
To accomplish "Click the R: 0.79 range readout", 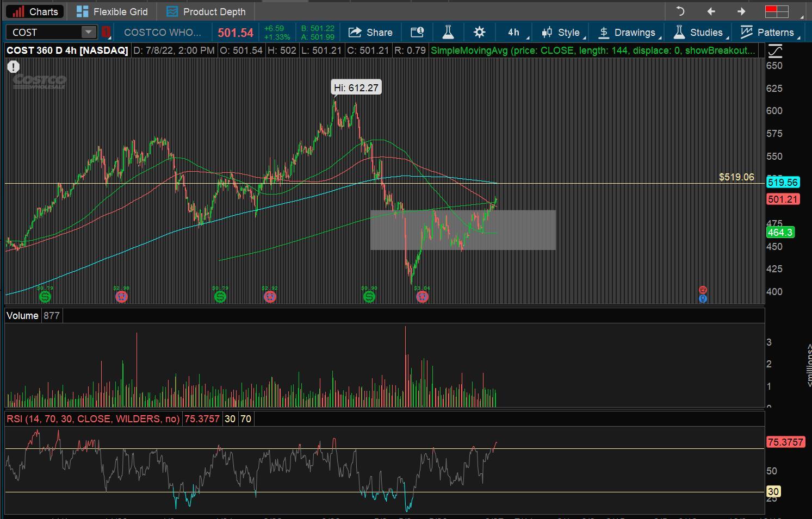I will (410, 51).
